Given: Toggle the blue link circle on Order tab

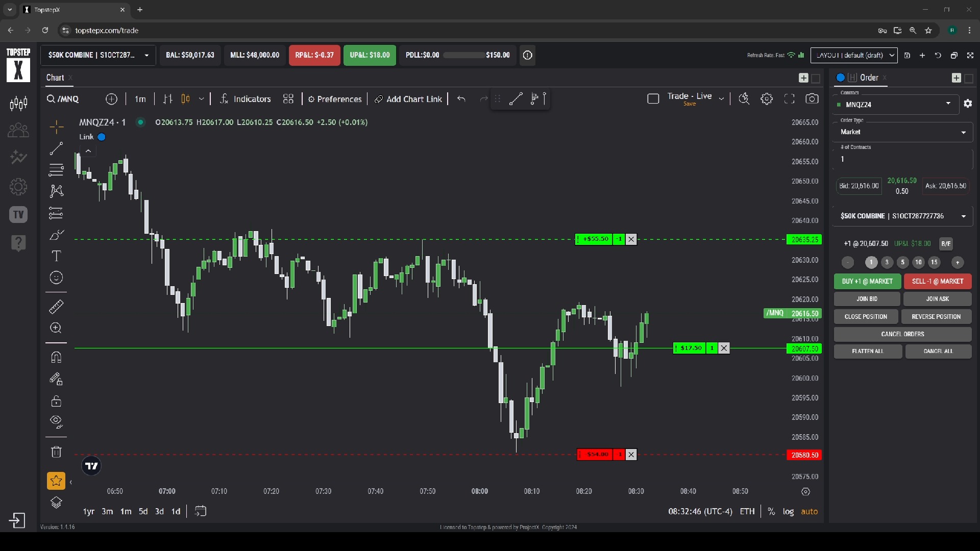Looking at the screenshot, I should coord(840,78).
